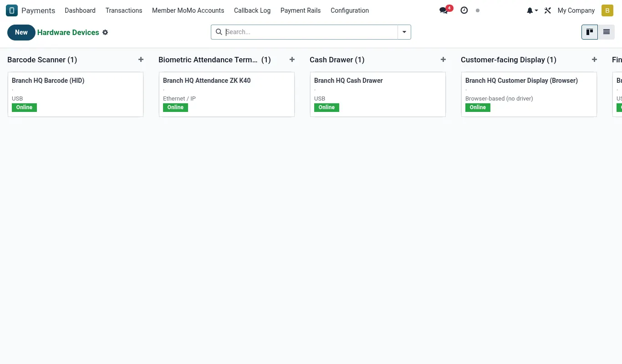This screenshot has width=622, height=364.
Task: Switch to Kanban view
Action: (590, 32)
